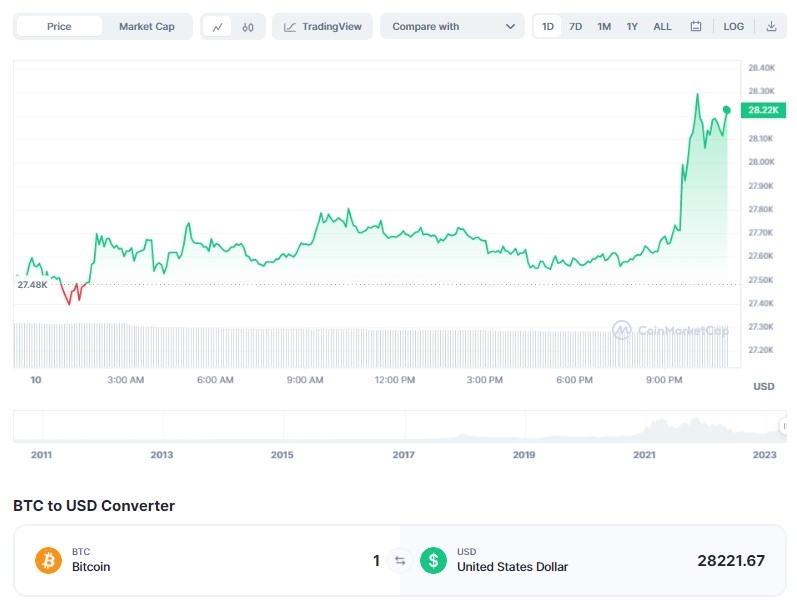Select the 1D time range

[x=547, y=26]
